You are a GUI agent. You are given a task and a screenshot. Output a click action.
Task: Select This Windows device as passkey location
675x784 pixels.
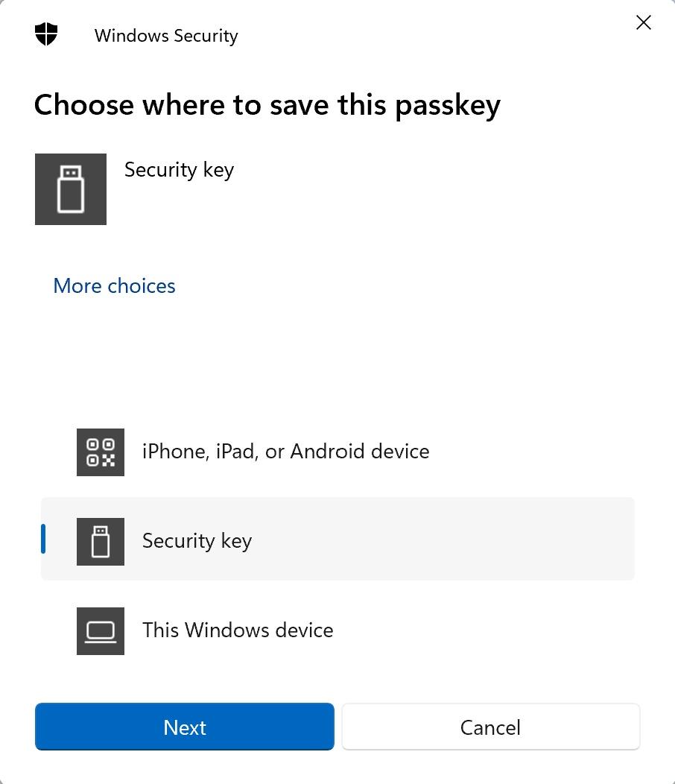click(x=237, y=630)
